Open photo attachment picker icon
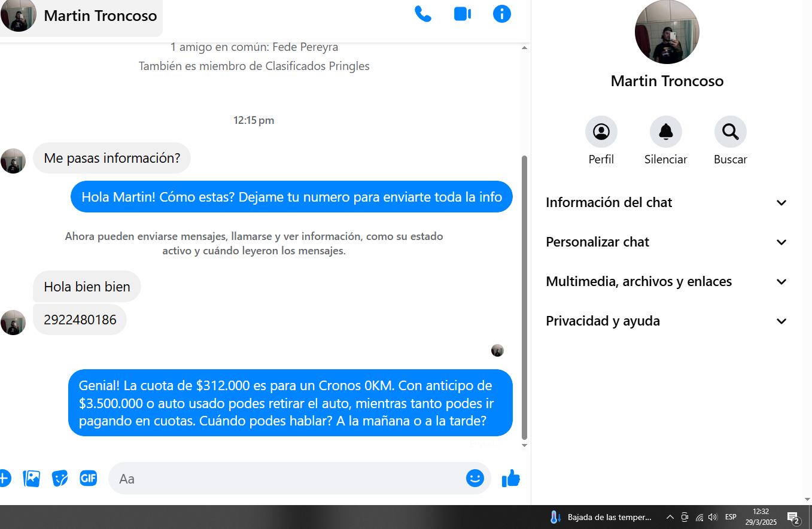The width and height of the screenshot is (812, 529). pyautogui.click(x=32, y=478)
